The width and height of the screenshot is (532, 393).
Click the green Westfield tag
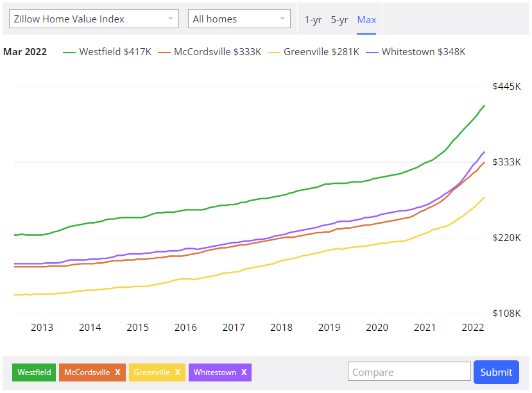(x=34, y=372)
